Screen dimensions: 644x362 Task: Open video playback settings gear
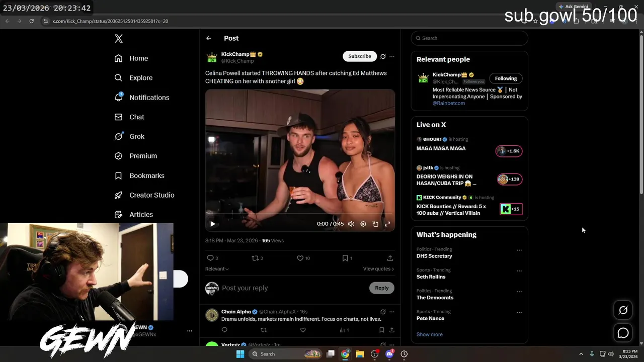(363, 224)
